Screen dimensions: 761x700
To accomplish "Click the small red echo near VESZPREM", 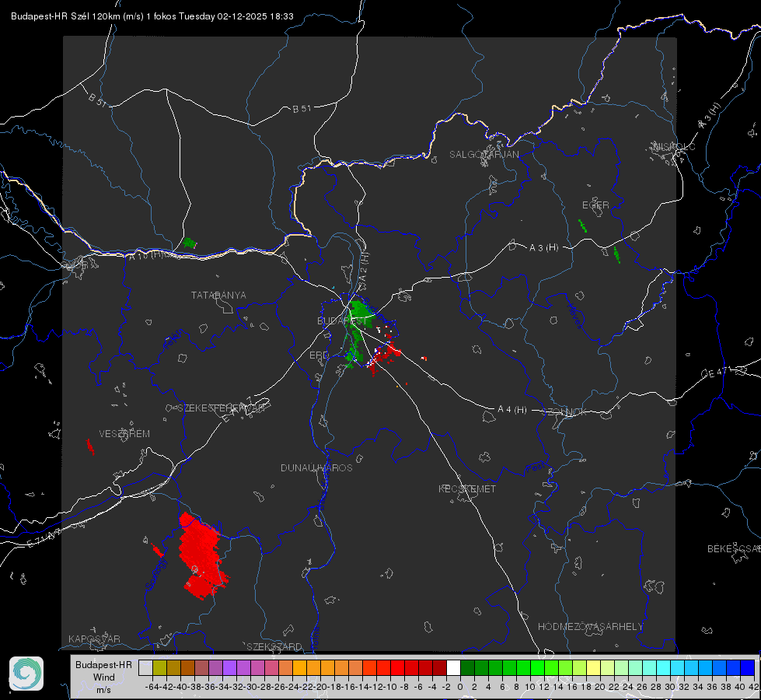I will click(x=90, y=447).
